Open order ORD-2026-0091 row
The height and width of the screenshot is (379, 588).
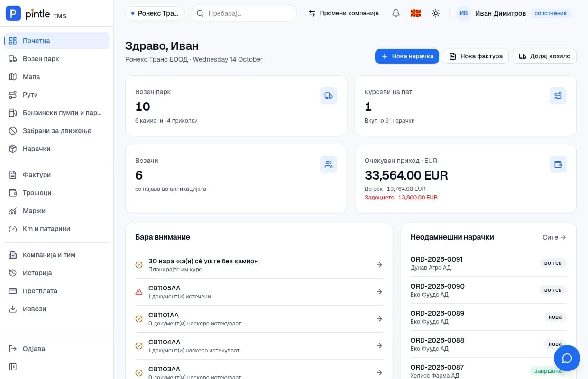[x=488, y=263]
